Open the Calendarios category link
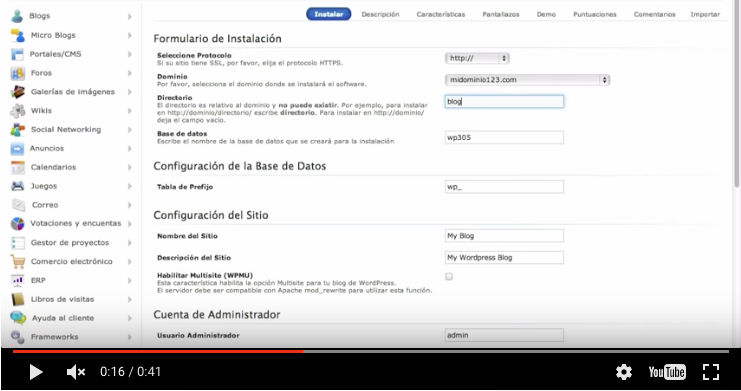This screenshot has width=741, height=391. tap(53, 167)
